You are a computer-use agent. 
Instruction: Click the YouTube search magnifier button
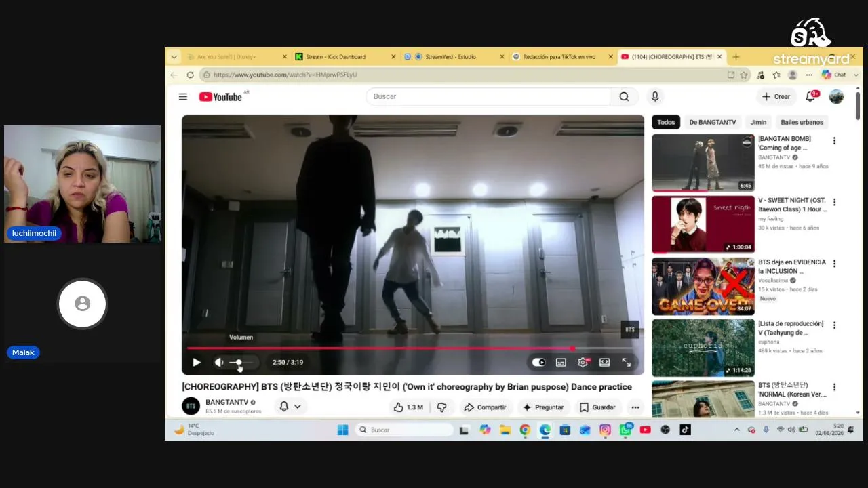tap(624, 96)
